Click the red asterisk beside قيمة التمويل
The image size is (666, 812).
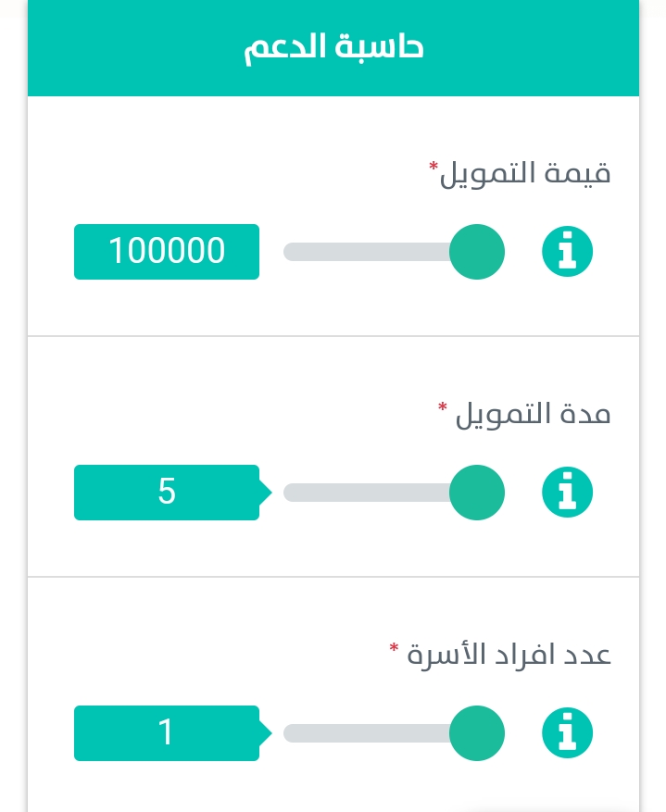click(x=434, y=167)
